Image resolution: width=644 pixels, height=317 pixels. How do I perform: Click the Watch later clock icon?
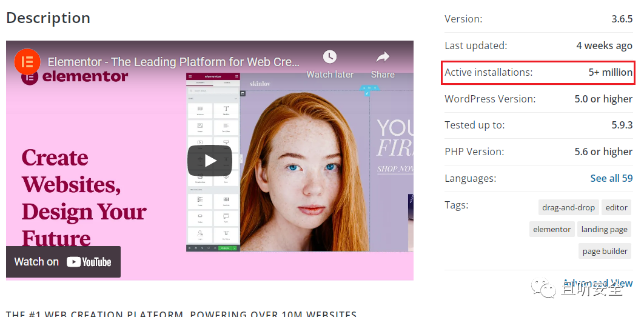(x=330, y=56)
